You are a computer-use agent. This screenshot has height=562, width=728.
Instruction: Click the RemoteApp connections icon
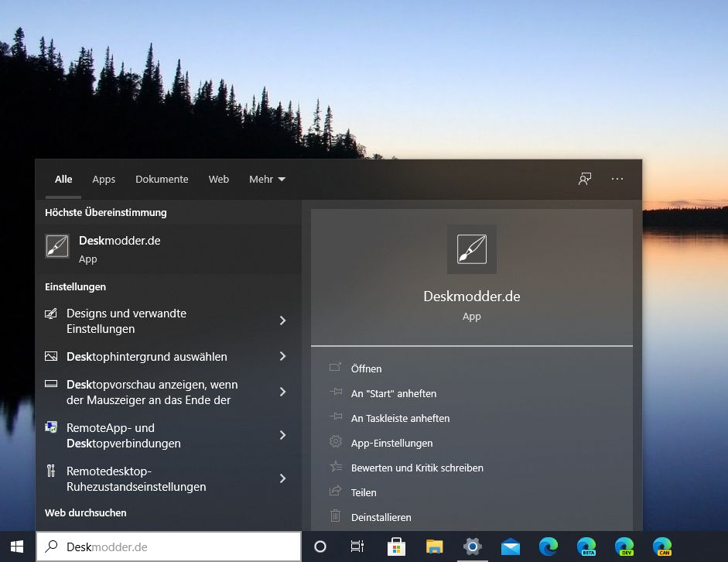50,427
